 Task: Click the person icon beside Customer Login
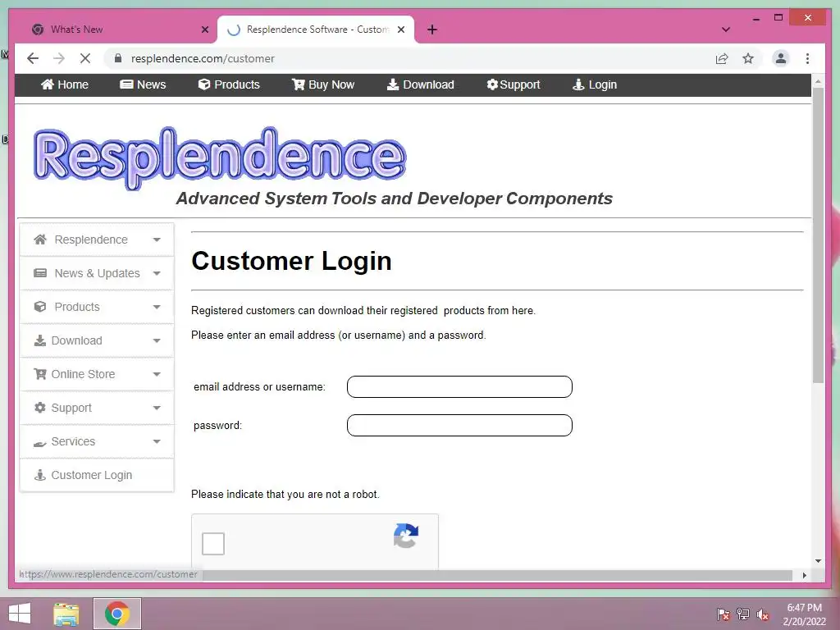click(x=40, y=475)
